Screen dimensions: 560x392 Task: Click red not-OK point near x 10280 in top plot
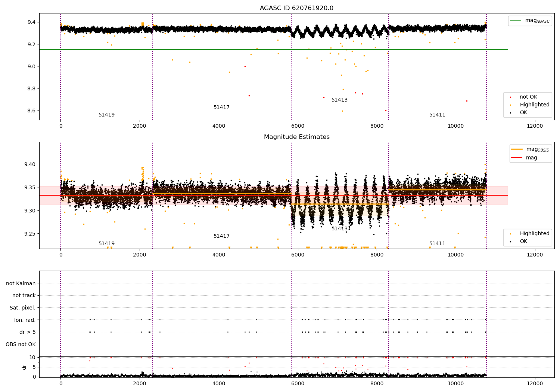point(467,101)
